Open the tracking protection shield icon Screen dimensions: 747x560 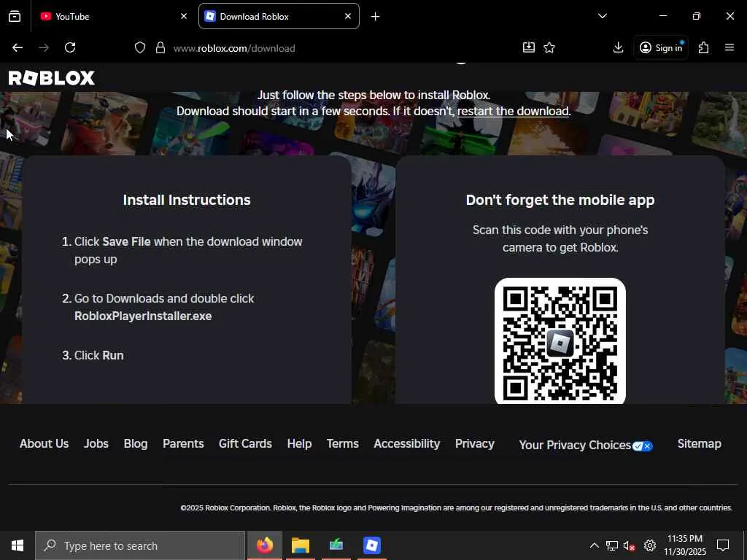click(x=139, y=47)
